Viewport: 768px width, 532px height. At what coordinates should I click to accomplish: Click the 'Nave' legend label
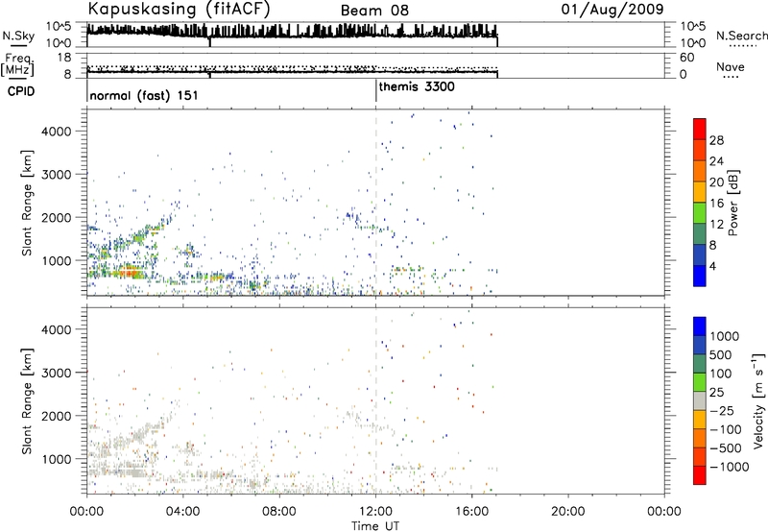tap(731, 67)
